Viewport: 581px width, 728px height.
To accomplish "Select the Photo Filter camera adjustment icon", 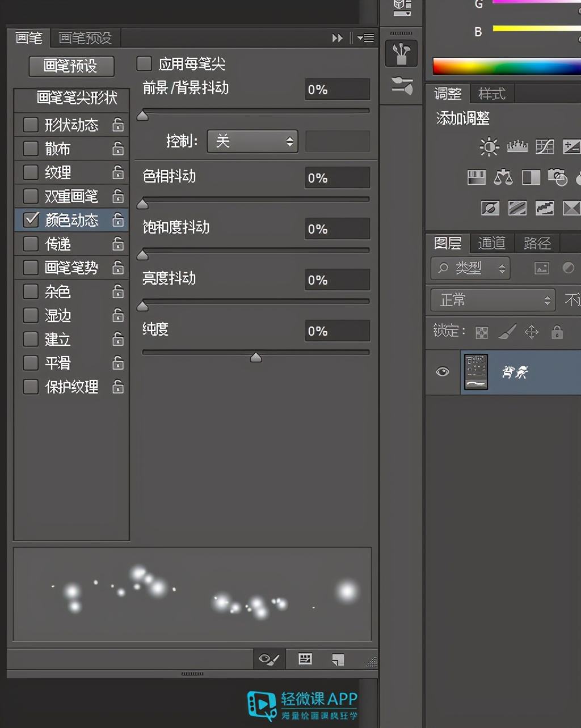I will 558,177.
